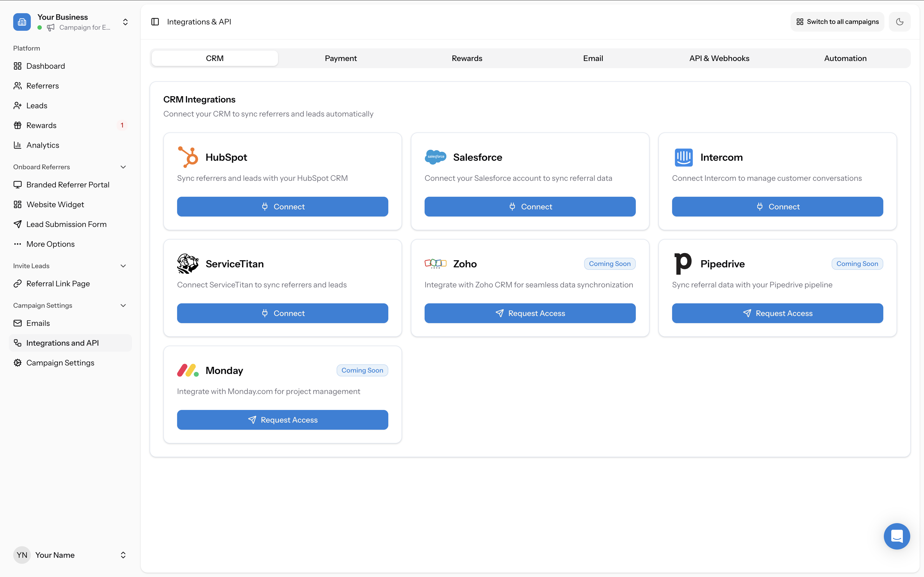Collapse the Onboard Referrers section
Viewport: 924px width, 577px height.
123,167
